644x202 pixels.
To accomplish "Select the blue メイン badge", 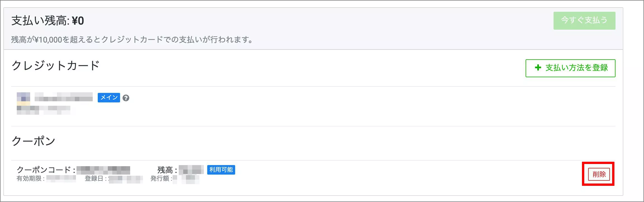I will click(109, 98).
